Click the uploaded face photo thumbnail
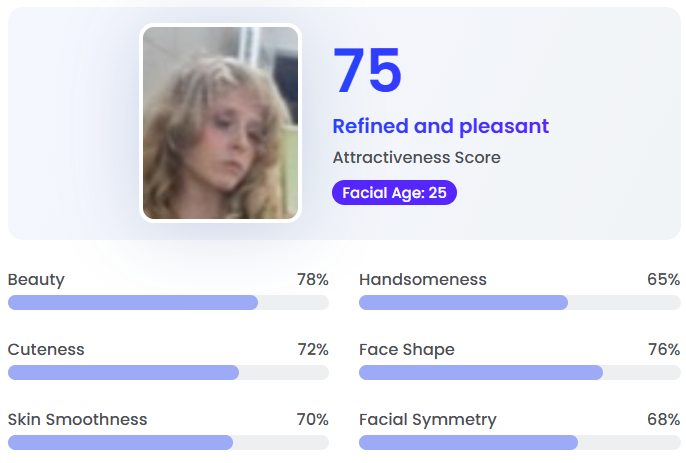686x463 pixels. [220, 123]
